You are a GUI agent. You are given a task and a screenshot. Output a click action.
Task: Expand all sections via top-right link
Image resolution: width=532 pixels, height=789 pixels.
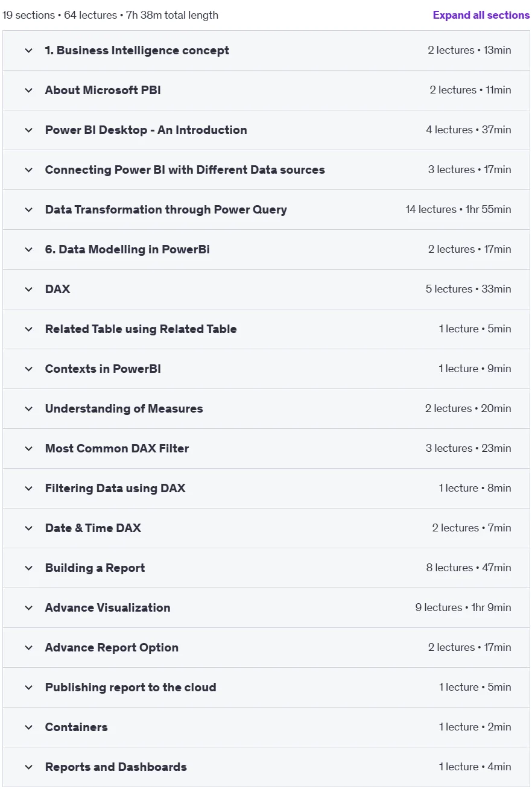(x=481, y=15)
